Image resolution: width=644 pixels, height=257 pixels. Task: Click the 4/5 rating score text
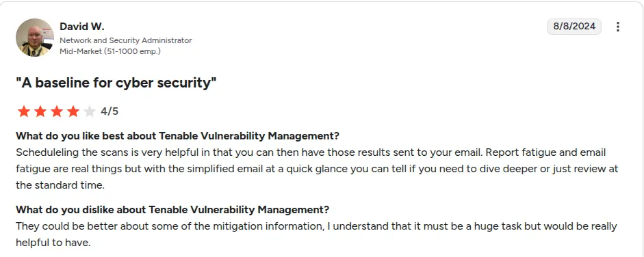pos(110,111)
